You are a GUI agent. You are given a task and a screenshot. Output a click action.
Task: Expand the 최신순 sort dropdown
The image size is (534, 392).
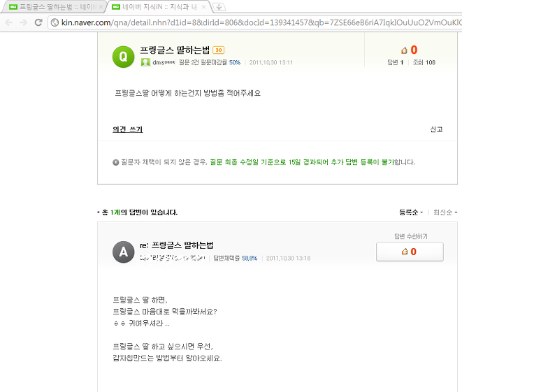[445, 212]
